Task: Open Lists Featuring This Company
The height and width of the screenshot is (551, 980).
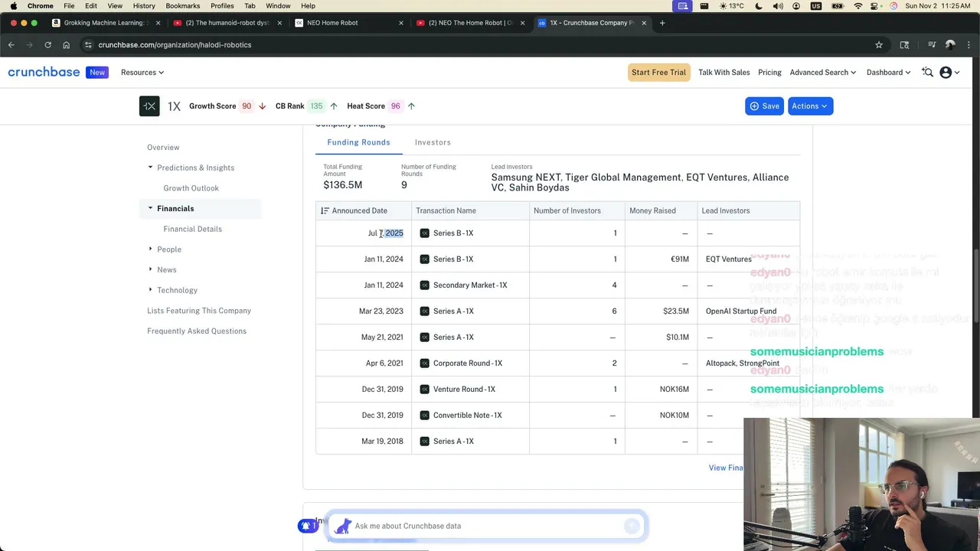Action: 199,311
